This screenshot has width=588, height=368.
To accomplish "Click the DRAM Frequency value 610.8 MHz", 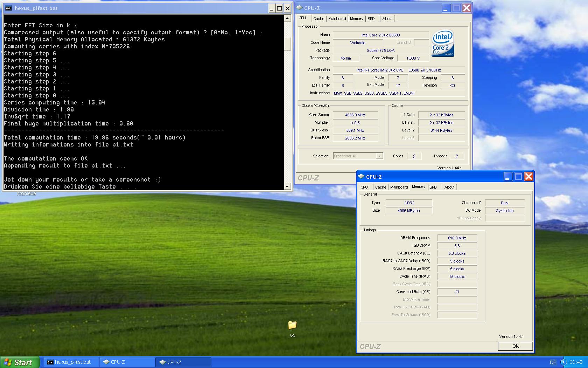I will click(457, 238).
